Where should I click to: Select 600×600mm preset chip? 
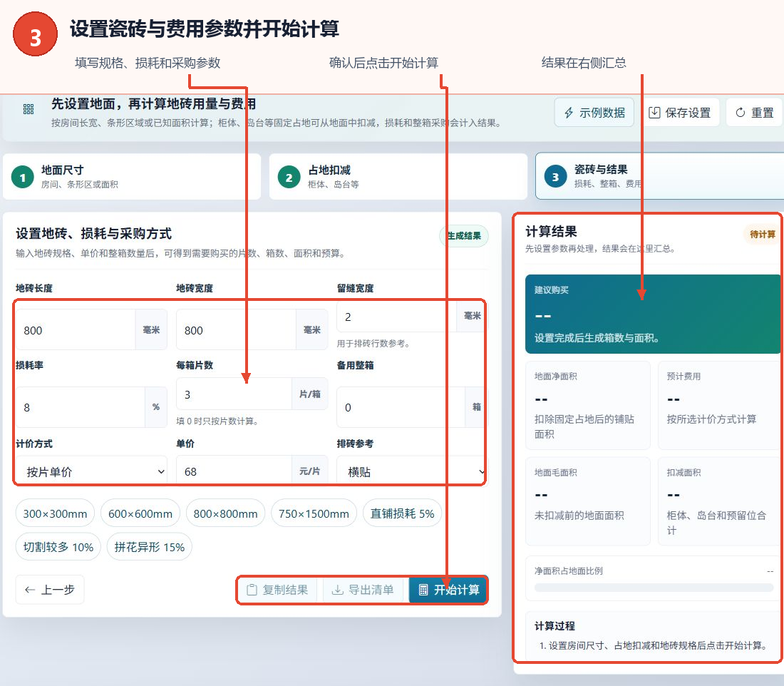point(140,513)
